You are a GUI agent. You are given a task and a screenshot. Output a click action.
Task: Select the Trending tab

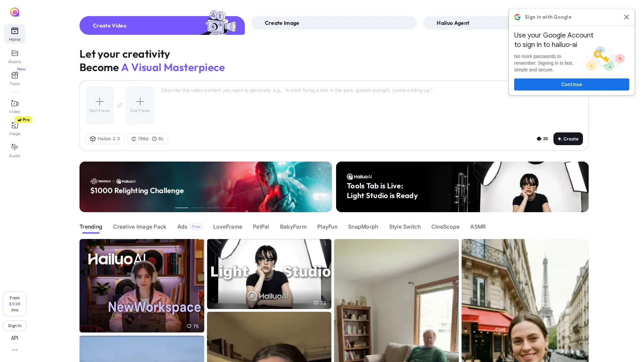point(91,227)
